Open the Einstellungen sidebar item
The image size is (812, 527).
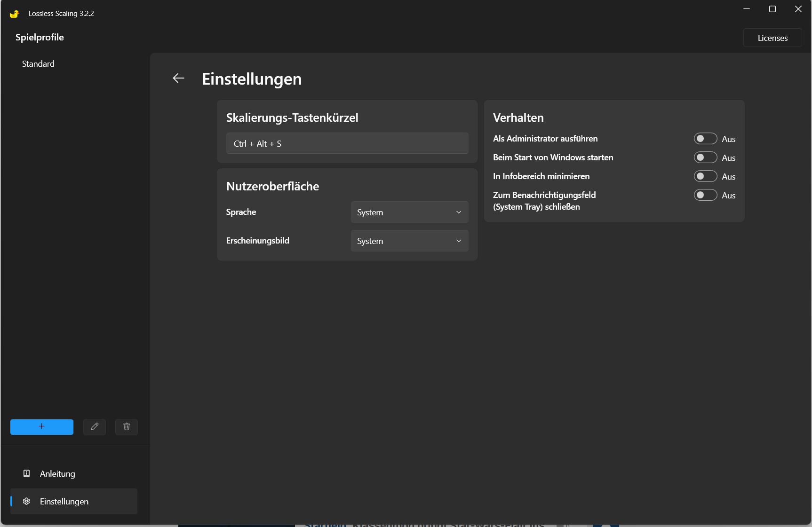tap(74, 501)
